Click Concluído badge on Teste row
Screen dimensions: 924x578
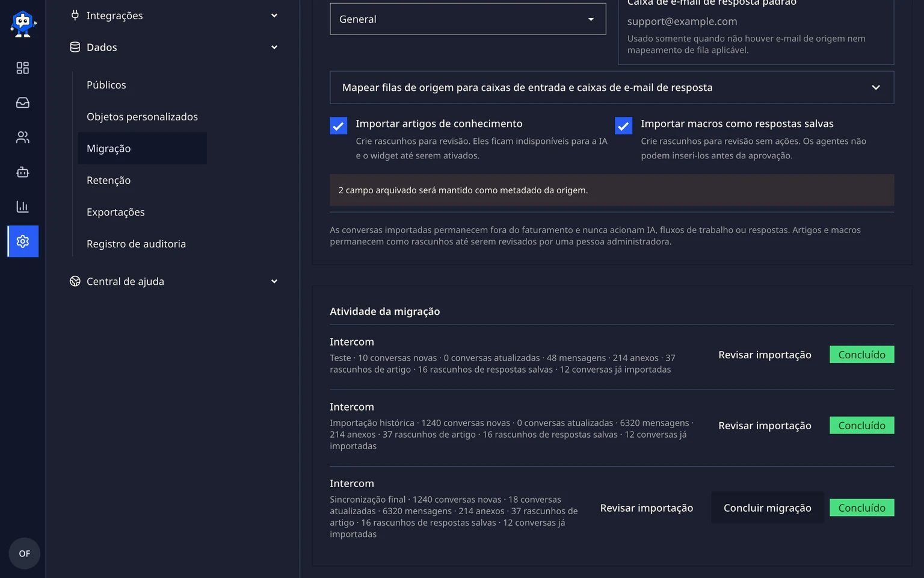862,355
